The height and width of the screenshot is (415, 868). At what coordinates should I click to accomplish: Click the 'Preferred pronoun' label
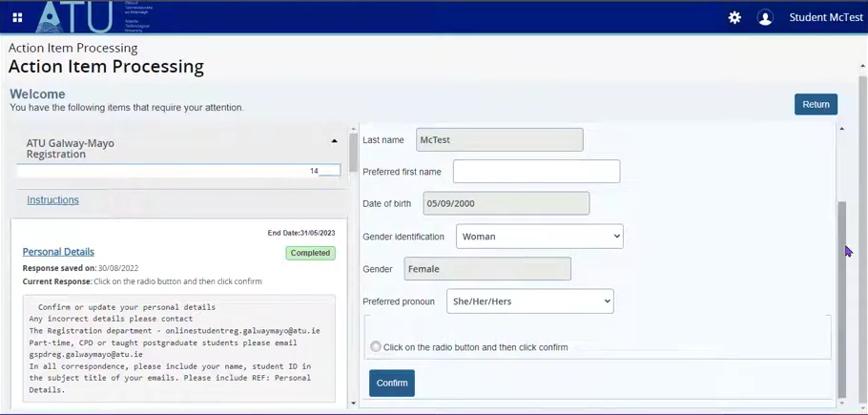[x=399, y=302]
